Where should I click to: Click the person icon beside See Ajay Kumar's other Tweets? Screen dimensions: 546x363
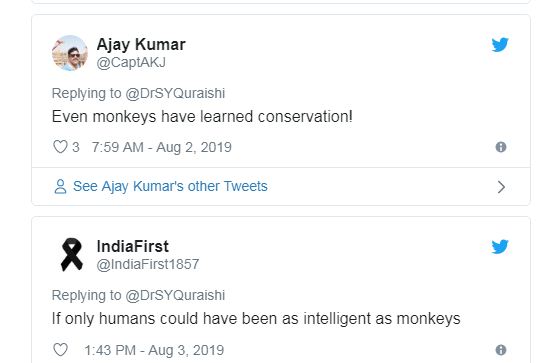tap(60, 186)
